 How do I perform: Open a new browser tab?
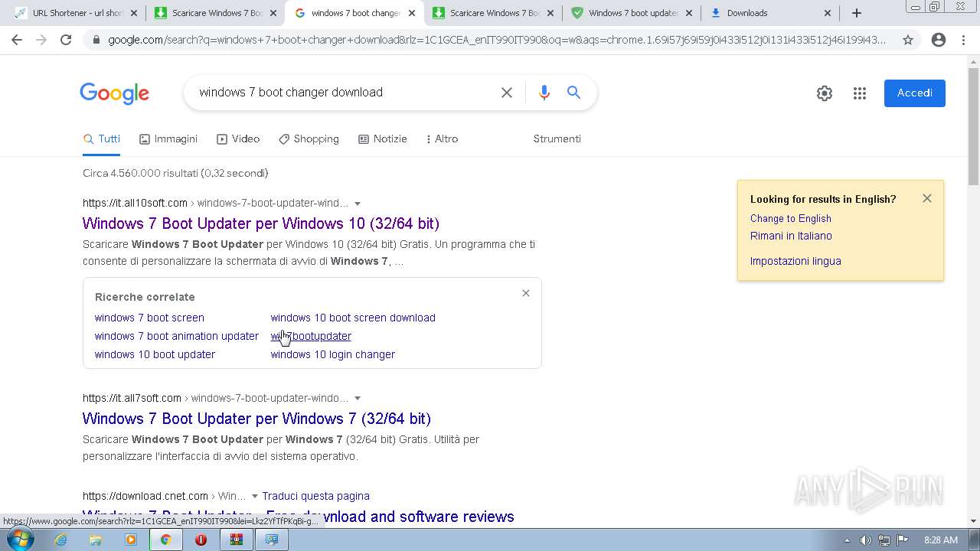coord(857,13)
